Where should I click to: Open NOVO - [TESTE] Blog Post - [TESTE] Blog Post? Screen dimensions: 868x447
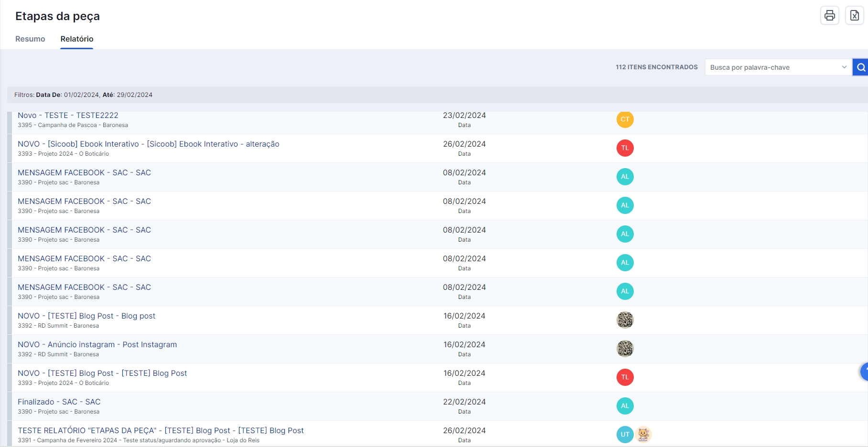click(x=102, y=373)
